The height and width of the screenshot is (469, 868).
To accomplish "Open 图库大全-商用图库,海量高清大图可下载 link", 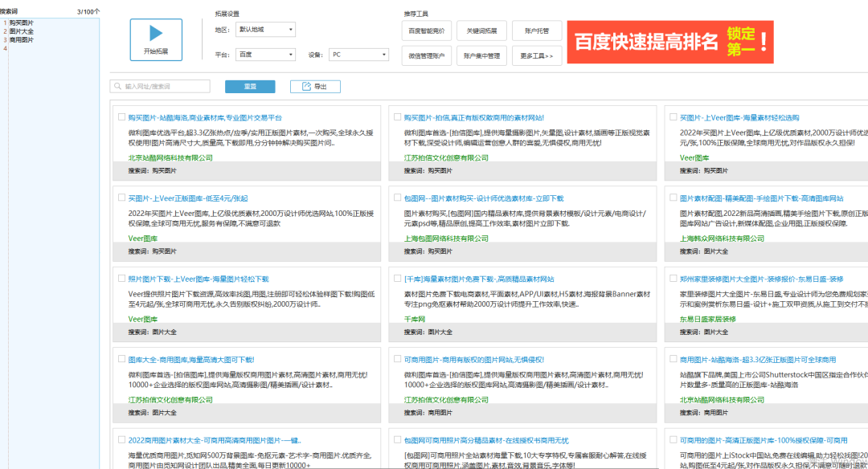I will click(x=191, y=360).
